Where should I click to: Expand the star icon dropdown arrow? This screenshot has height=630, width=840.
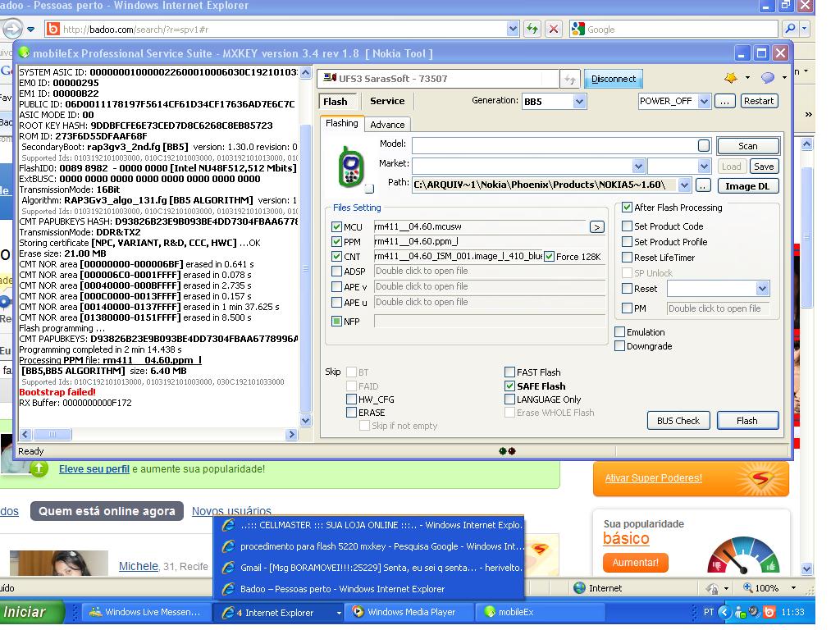pos(748,78)
